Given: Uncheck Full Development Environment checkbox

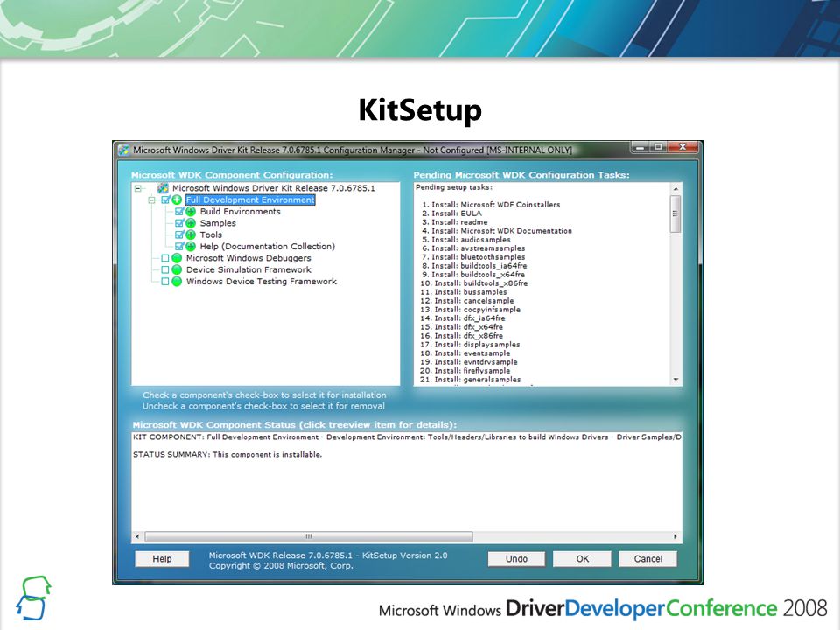Looking at the screenshot, I should point(165,199).
